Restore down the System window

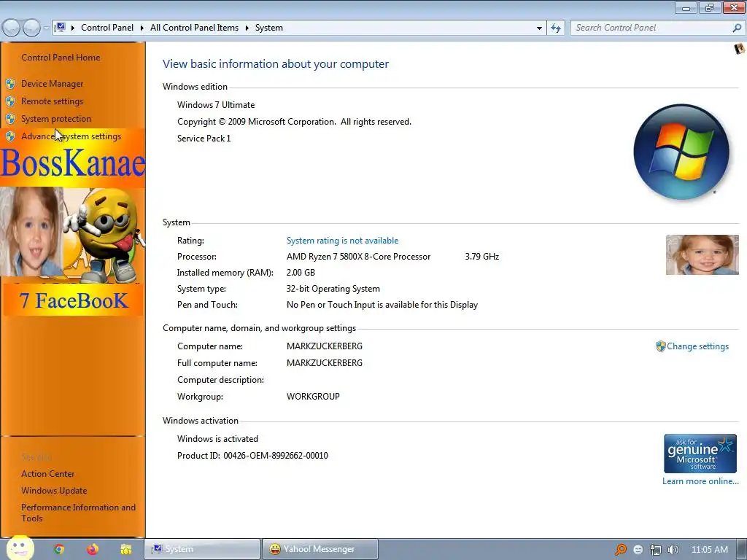[x=710, y=7]
